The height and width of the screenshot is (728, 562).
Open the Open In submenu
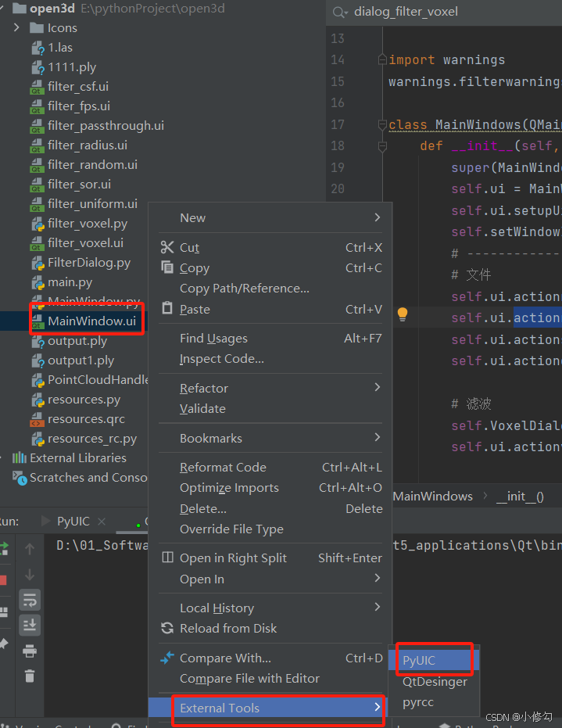tap(270, 579)
